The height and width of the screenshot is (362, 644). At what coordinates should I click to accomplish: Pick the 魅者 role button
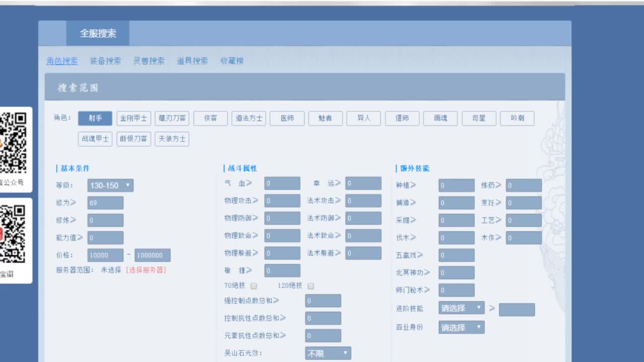[326, 119]
